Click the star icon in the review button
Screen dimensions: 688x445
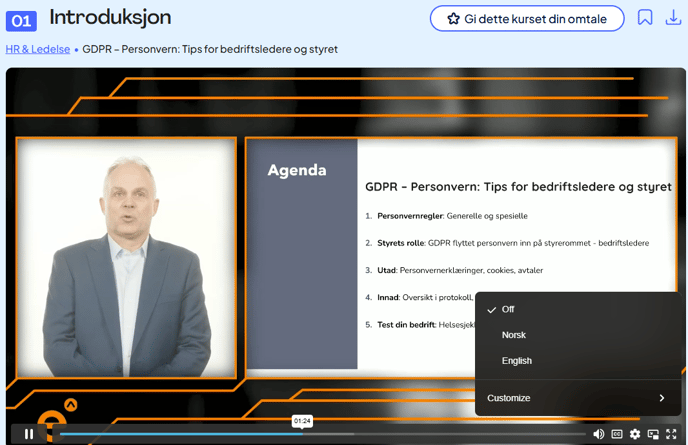tap(453, 19)
